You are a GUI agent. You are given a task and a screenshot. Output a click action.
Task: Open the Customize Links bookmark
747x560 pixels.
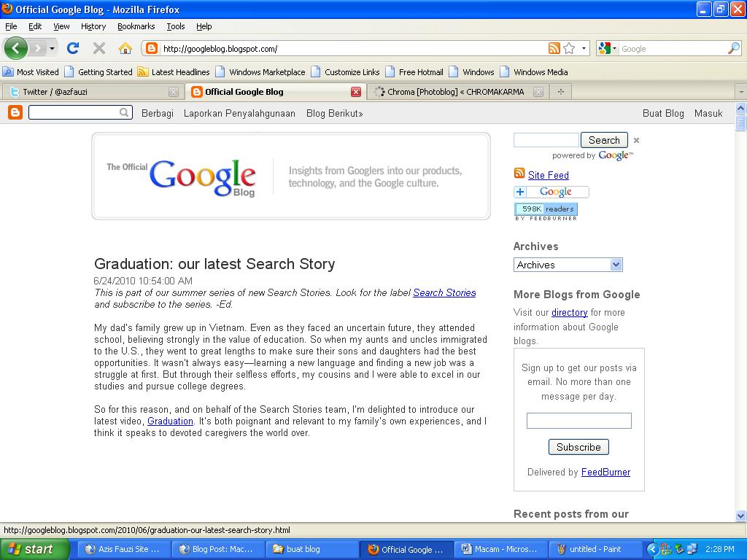coord(345,72)
